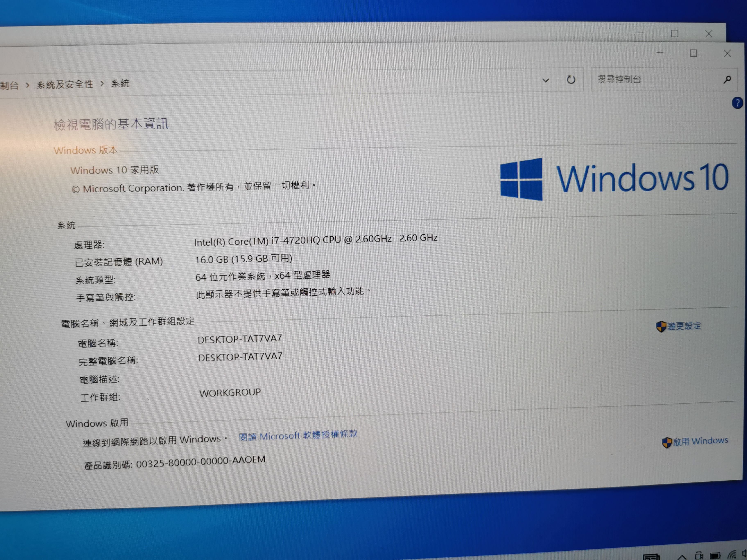Click the 手寫筆與觸控: label
Screen dimensions: 747x560
pyautogui.click(x=106, y=297)
